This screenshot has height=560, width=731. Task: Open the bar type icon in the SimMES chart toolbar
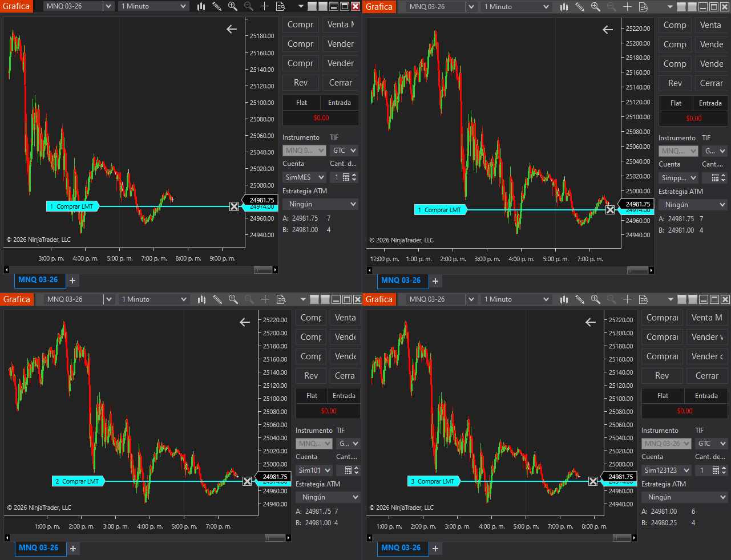201,6
